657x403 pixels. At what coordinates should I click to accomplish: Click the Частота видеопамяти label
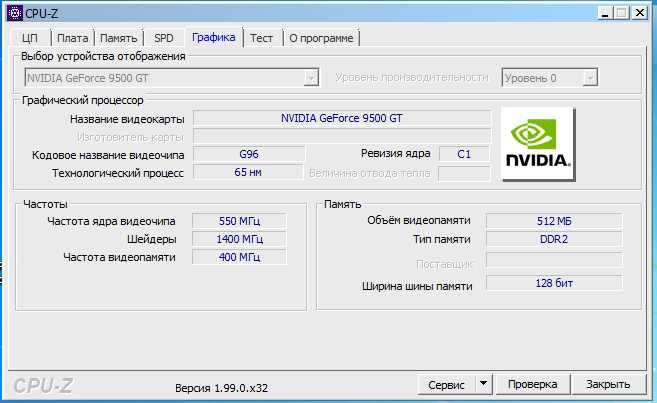point(119,257)
